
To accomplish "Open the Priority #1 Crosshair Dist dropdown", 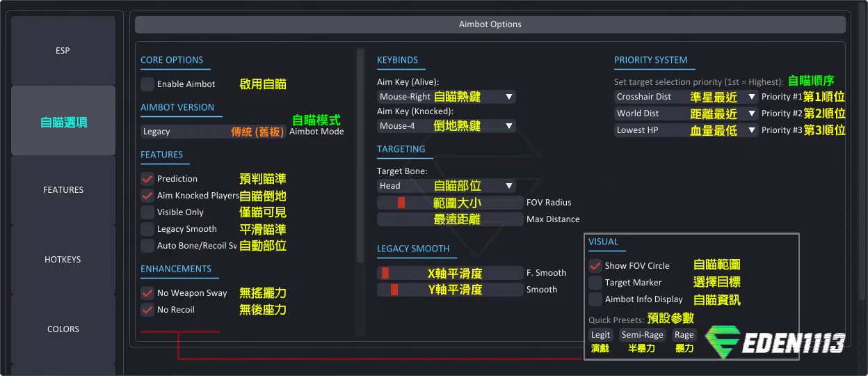I will [686, 97].
